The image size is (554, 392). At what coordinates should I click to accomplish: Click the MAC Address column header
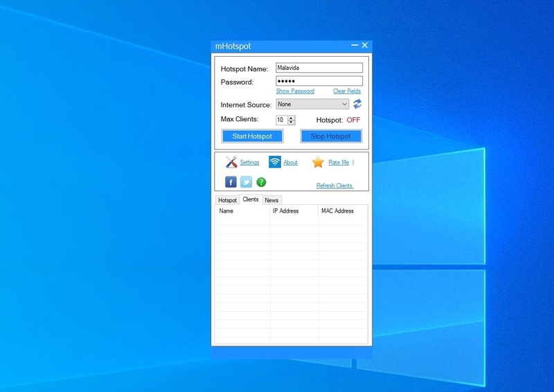click(x=343, y=211)
